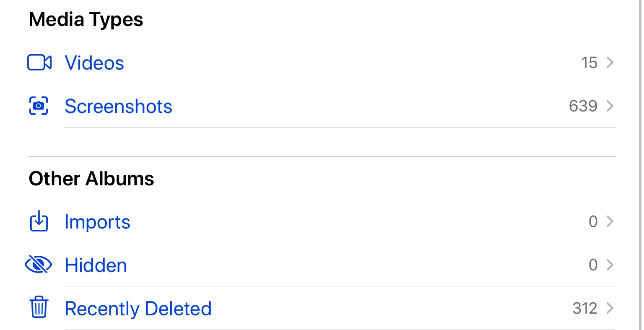Open Recently Deleted album text
Viewport: 644px width, 330px height.
tap(138, 309)
